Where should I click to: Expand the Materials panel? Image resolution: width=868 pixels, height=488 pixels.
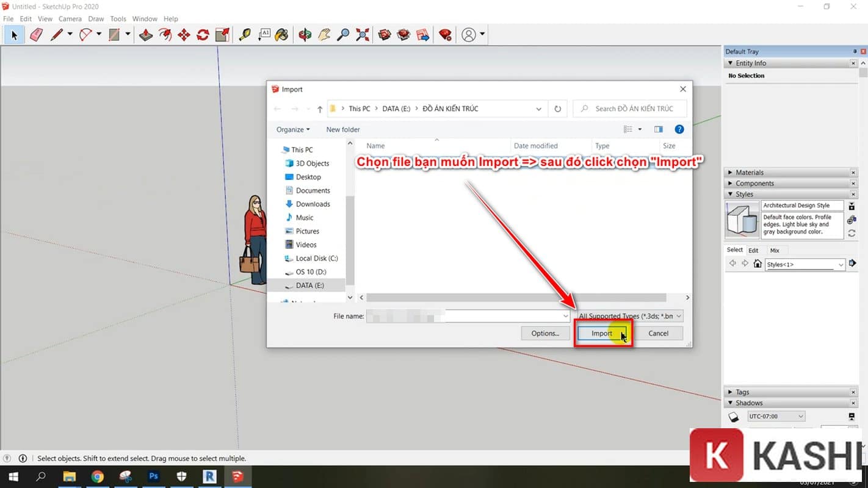[749, 173]
